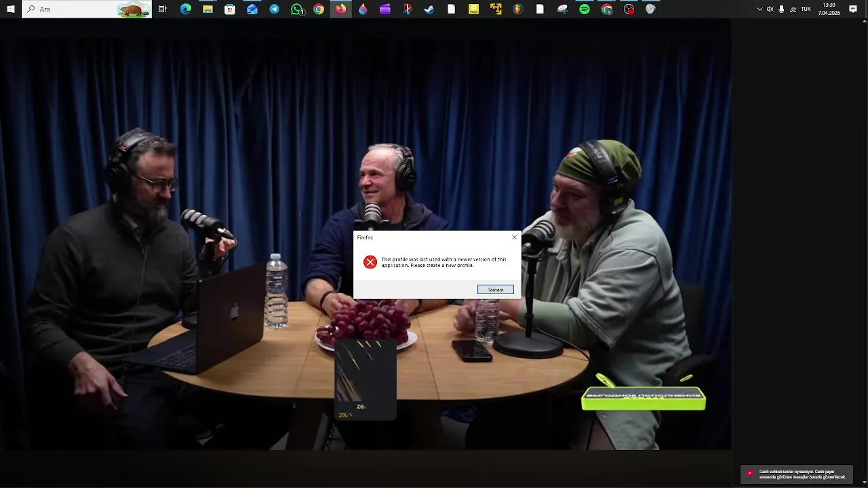Click Tamam in the Firefox error dialog
Viewport: 868px width, 488px height.
click(x=496, y=289)
